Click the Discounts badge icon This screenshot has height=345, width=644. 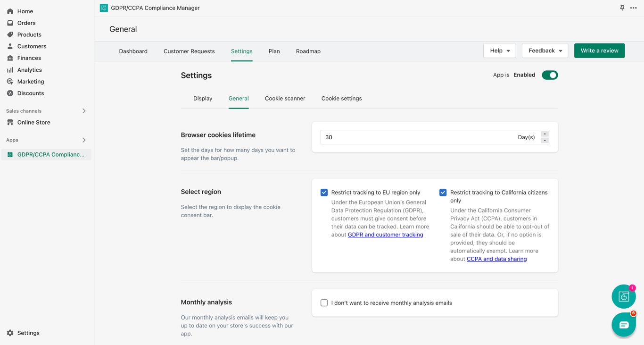point(10,93)
